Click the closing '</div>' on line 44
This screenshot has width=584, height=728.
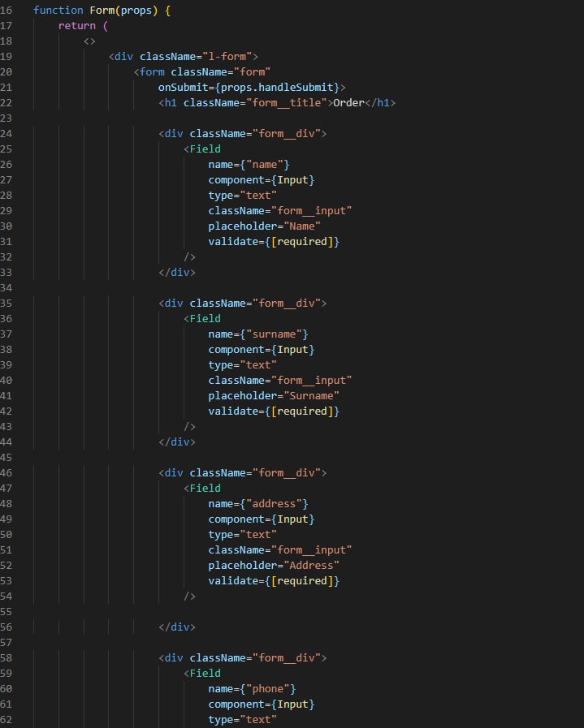point(177,442)
